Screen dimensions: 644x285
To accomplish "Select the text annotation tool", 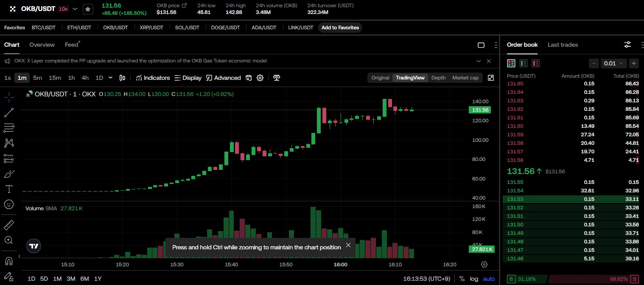I will tap(9, 189).
